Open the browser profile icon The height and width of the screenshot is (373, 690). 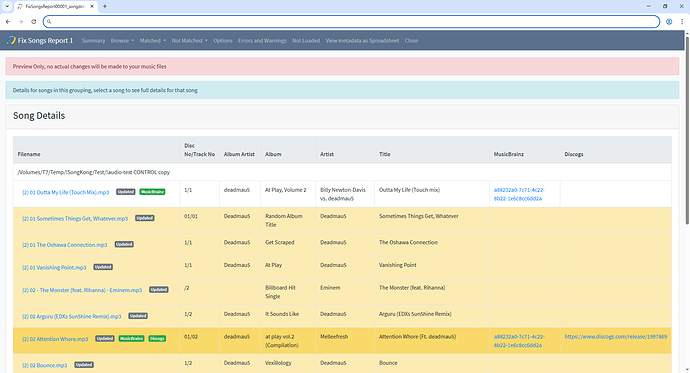(669, 22)
